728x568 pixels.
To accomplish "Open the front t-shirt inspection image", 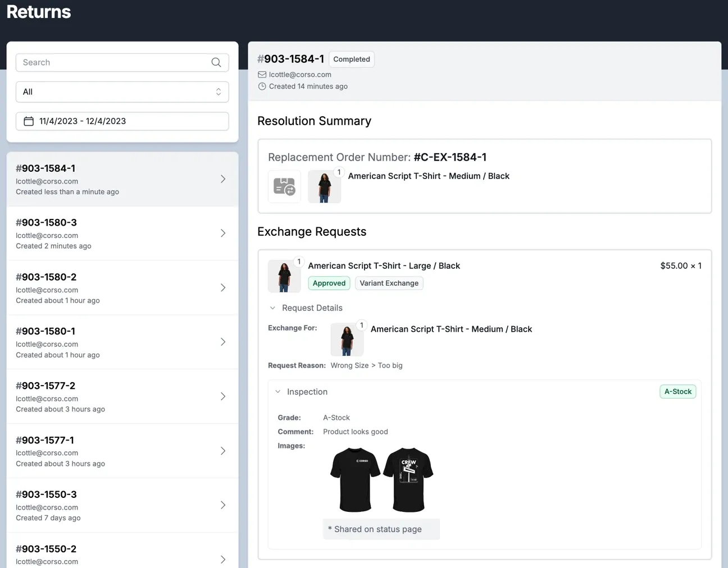I will point(355,480).
